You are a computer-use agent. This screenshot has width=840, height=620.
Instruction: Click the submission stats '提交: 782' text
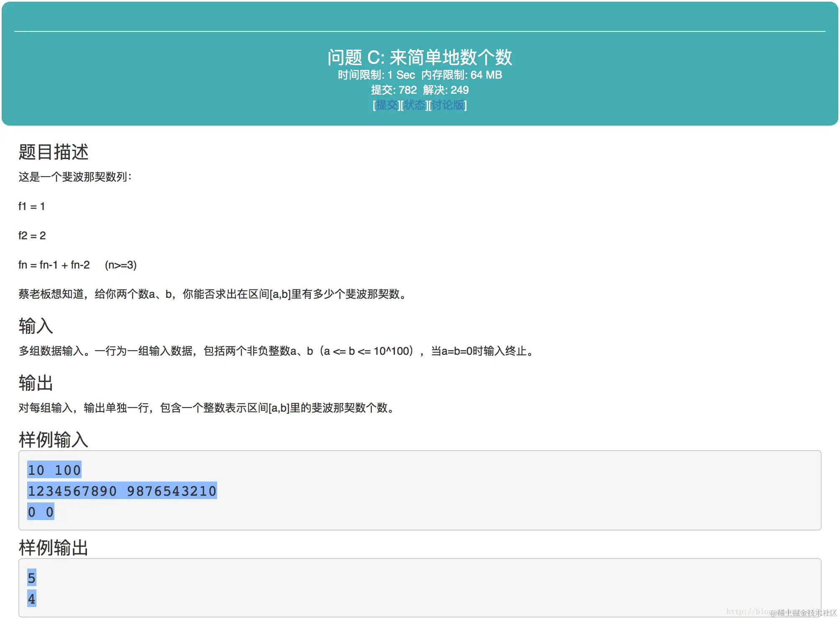tap(394, 90)
